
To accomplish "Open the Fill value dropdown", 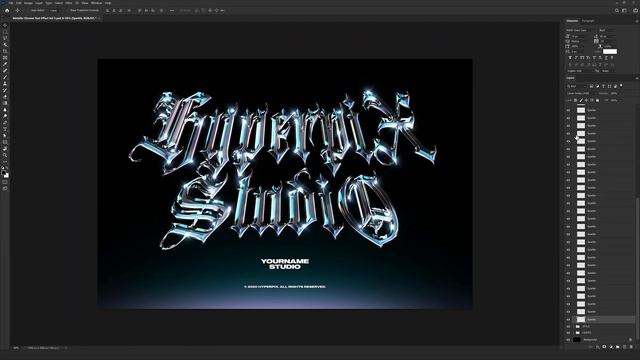I will 616,100.
